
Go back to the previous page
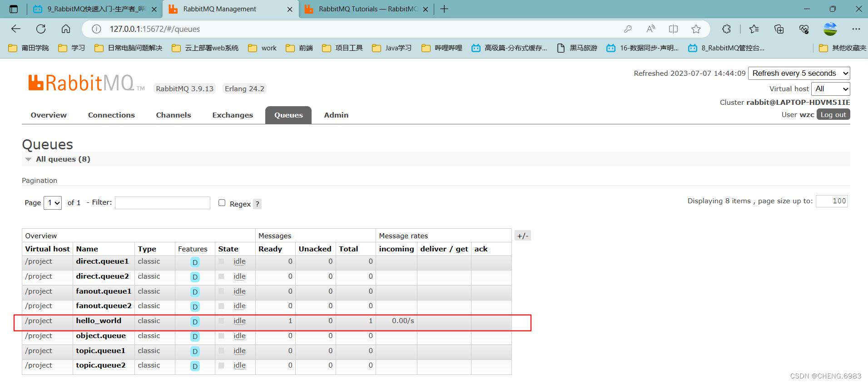(16, 29)
